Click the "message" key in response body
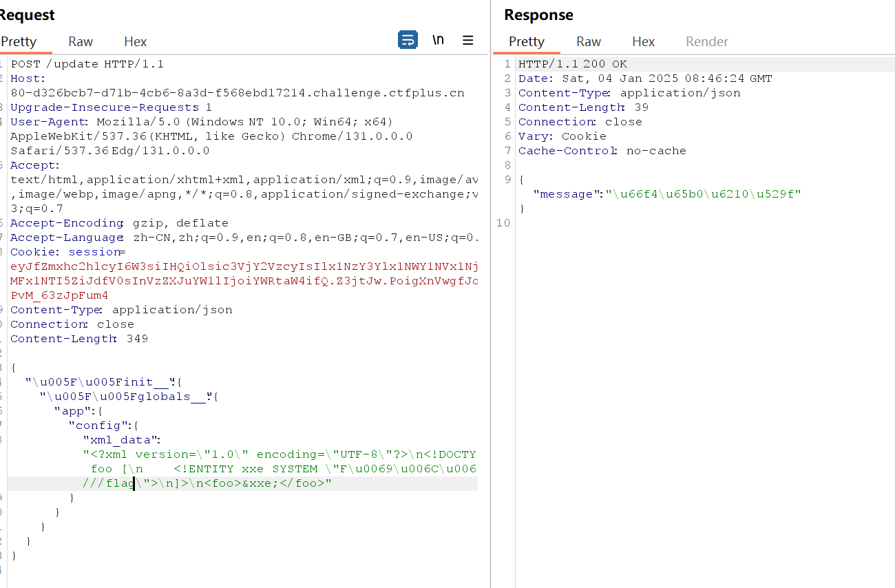This screenshot has height=588, width=895. tap(566, 194)
